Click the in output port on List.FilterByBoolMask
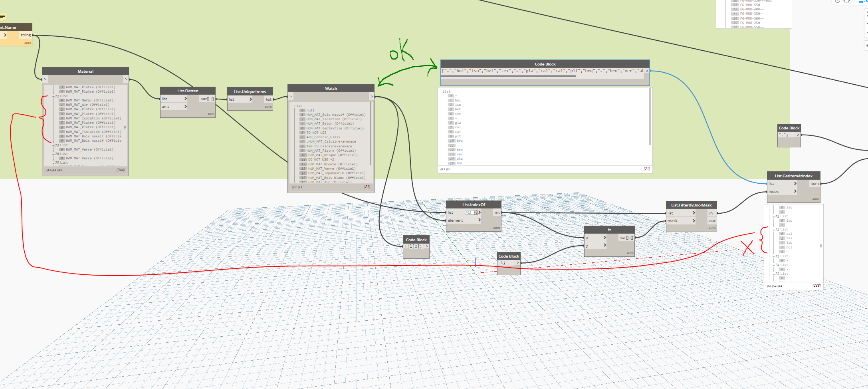Screen dimensions: 868x389 [711, 213]
